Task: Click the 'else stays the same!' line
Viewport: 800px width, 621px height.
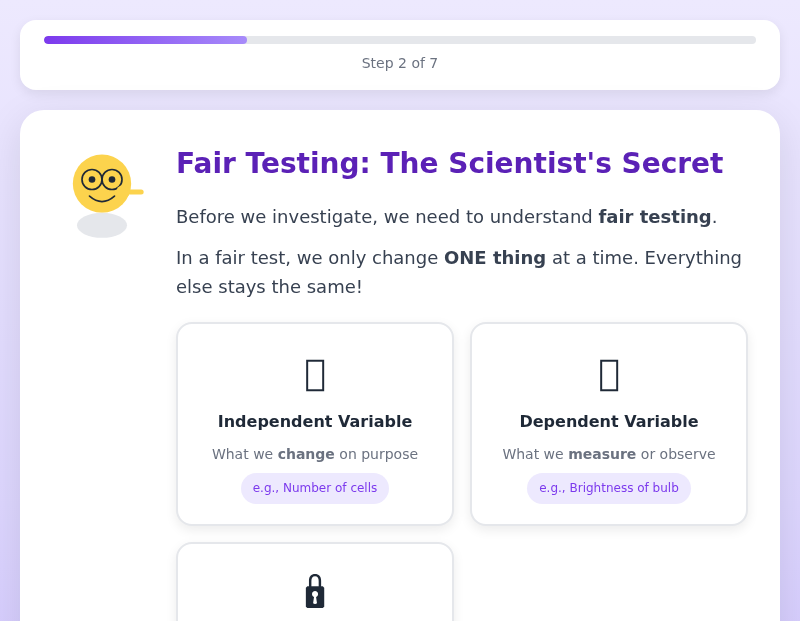Action: [x=269, y=287]
